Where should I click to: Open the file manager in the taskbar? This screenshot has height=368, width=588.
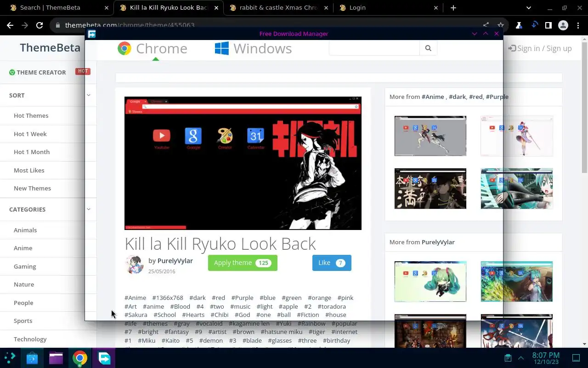(56, 358)
